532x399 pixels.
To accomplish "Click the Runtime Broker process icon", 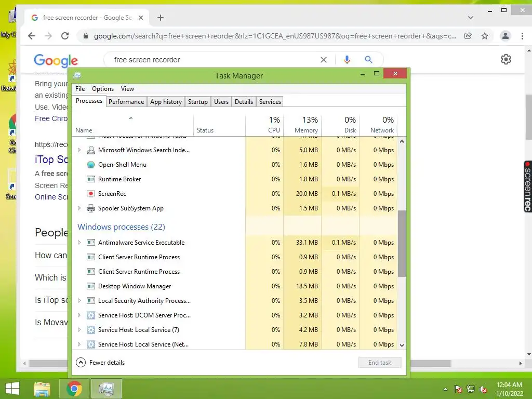I will coord(90,179).
